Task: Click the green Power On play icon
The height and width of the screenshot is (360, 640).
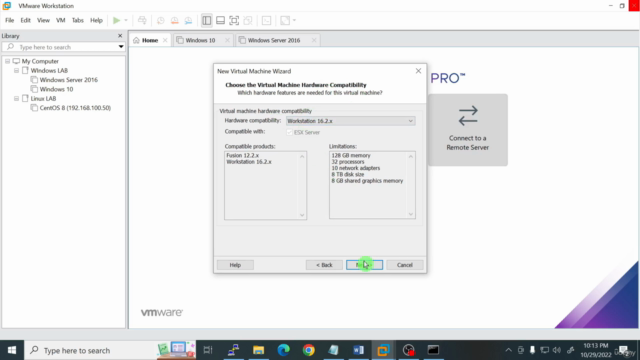Action: coord(116,20)
